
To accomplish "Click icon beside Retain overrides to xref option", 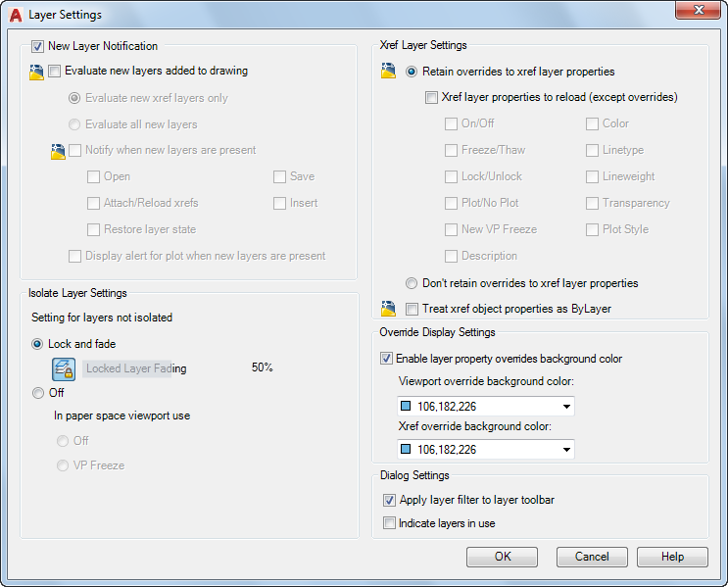I will pyautogui.click(x=389, y=72).
